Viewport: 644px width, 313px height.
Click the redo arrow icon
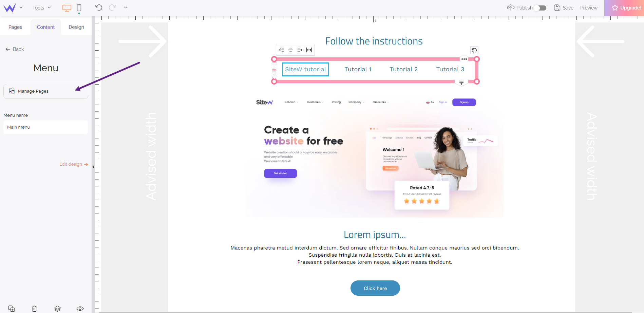click(112, 7)
